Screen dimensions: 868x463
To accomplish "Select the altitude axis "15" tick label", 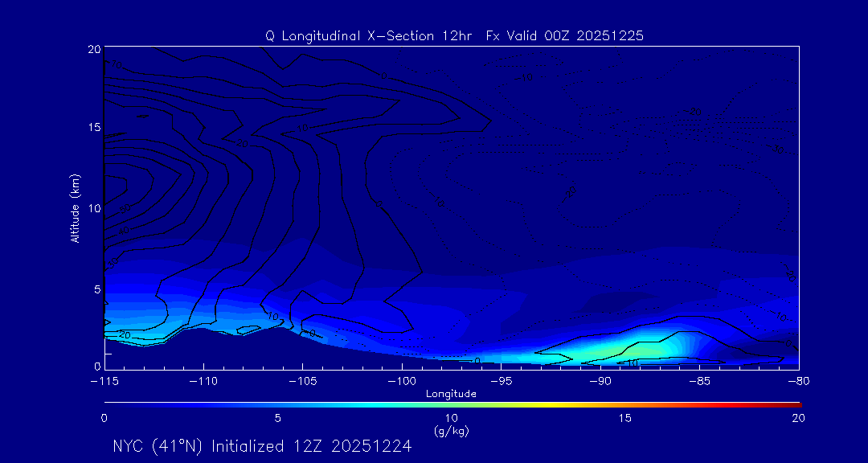I will [93, 127].
